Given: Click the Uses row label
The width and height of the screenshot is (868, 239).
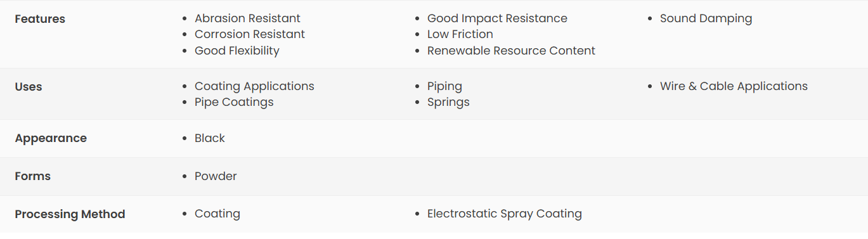Looking at the screenshot, I should (29, 87).
